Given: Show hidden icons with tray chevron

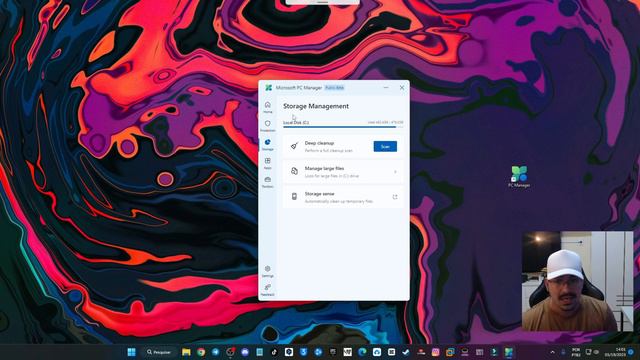Looking at the screenshot, I should [x=553, y=352].
